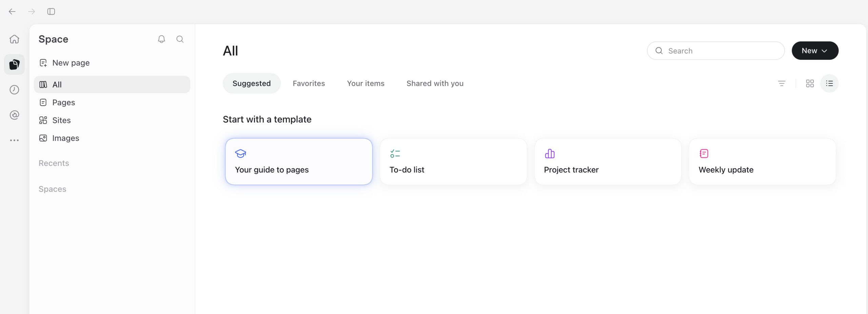868x314 pixels.
Task: Switch to the Suggested tab
Action: (x=252, y=84)
